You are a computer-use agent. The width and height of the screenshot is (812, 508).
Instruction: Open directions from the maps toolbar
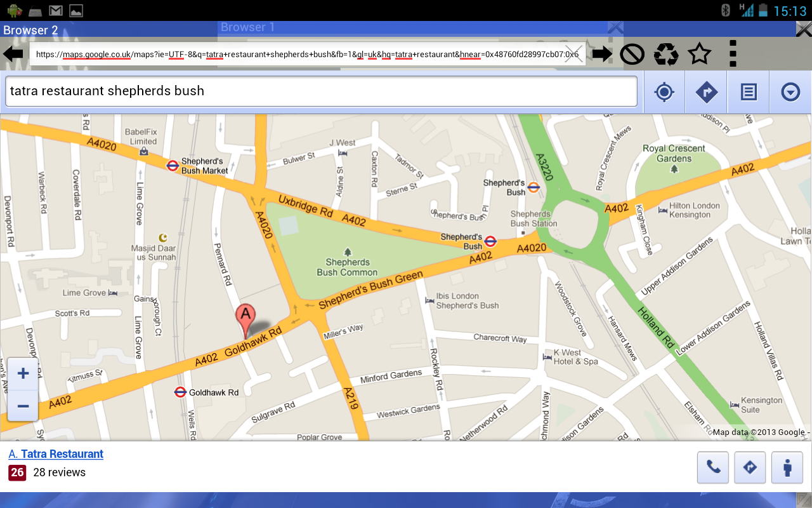[x=707, y=92]
